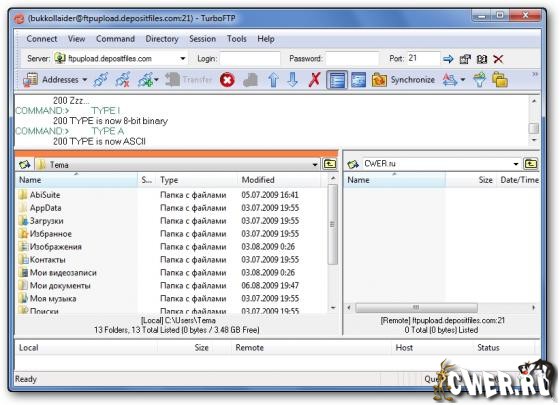The width and height of the screenshot is (560, 405).
Task: Click the blue arrow quick connect icon
Action: pyautogui.click(x=448, y=59)
